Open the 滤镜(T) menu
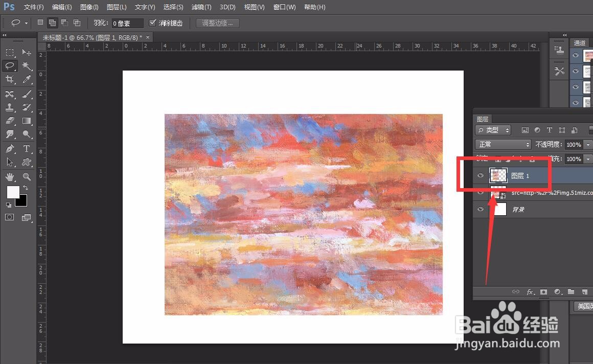This screenshot has height=364, width=593. [x=201, y=7]
